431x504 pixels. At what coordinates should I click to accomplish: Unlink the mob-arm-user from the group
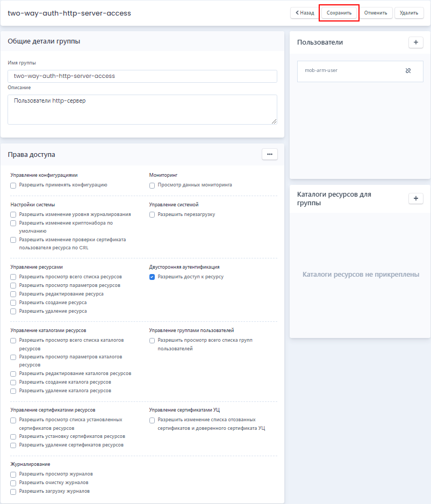408,71
